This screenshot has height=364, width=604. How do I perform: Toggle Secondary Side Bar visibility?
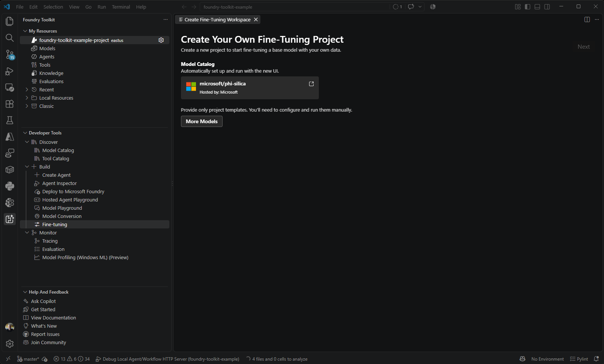(547, 7)
